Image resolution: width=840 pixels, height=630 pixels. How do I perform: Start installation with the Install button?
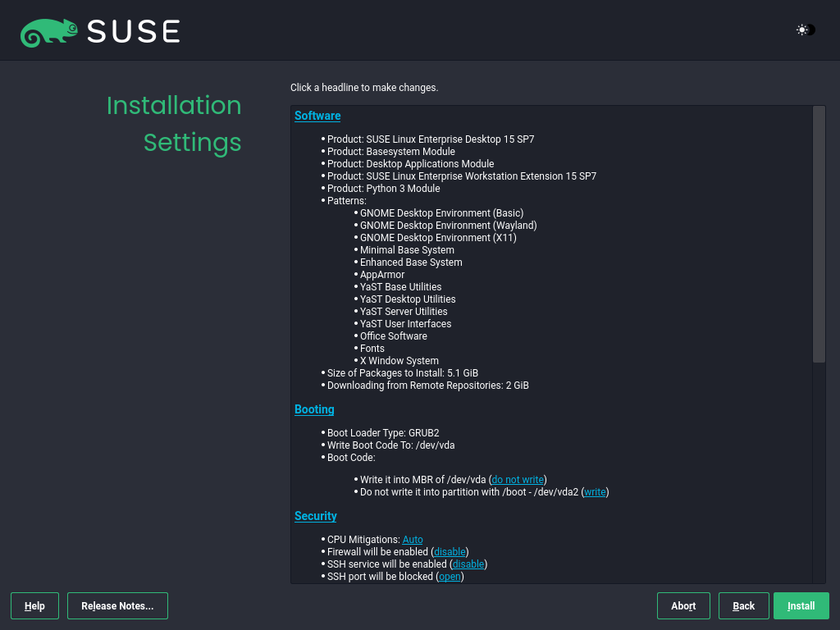coord(801,605)
